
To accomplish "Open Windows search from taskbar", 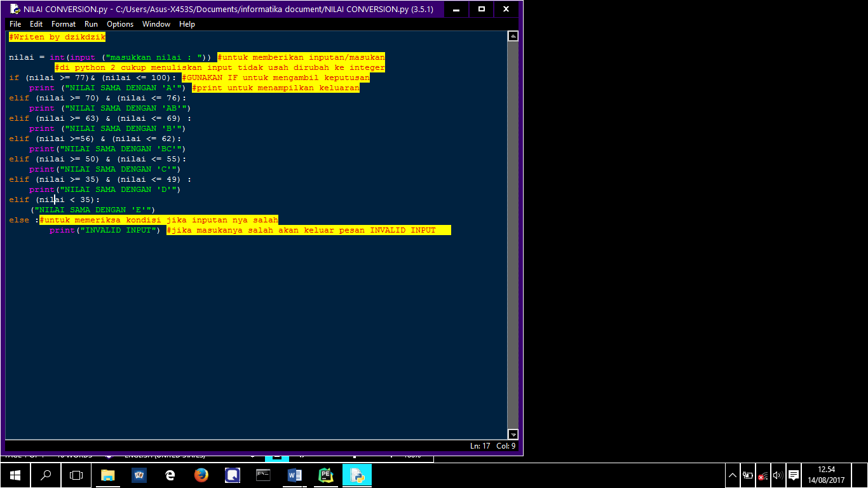I will [x=46, y=475].
